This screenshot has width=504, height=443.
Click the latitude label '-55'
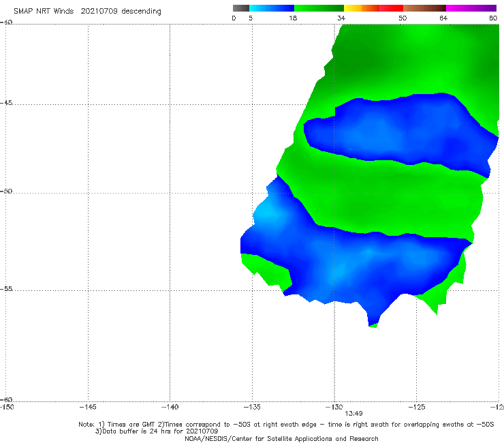6,288
